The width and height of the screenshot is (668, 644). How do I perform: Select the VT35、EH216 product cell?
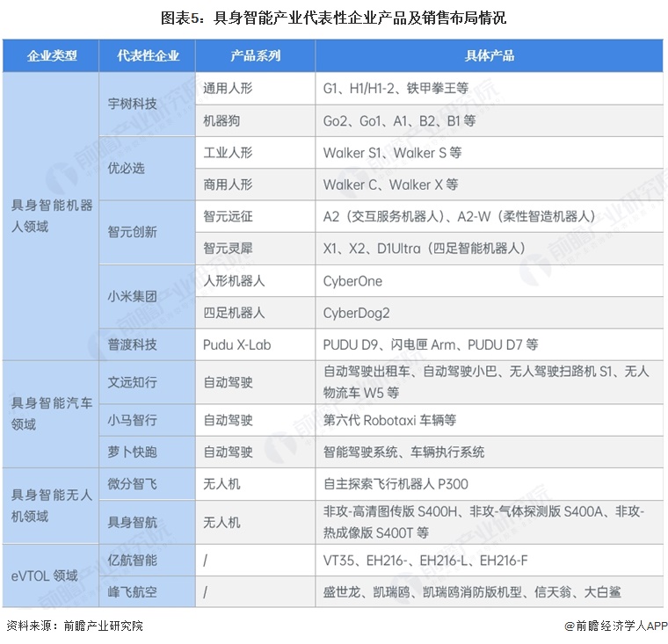click(489, 560)
